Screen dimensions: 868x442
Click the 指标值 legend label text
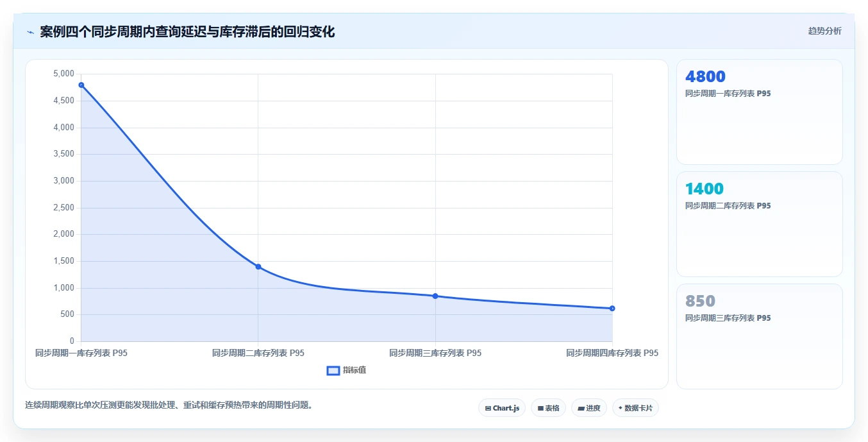[355, 370]
